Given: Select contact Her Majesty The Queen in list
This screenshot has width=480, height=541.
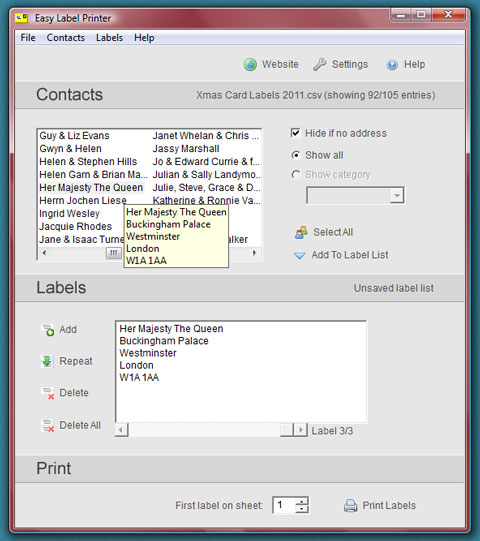Looking at the screenshot, I should (91, 188).
